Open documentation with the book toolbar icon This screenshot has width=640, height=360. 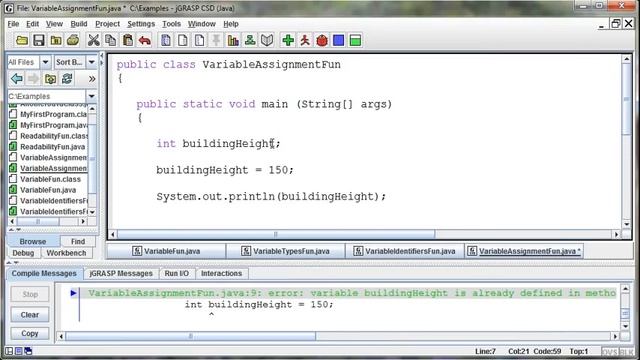pos(267,40)
